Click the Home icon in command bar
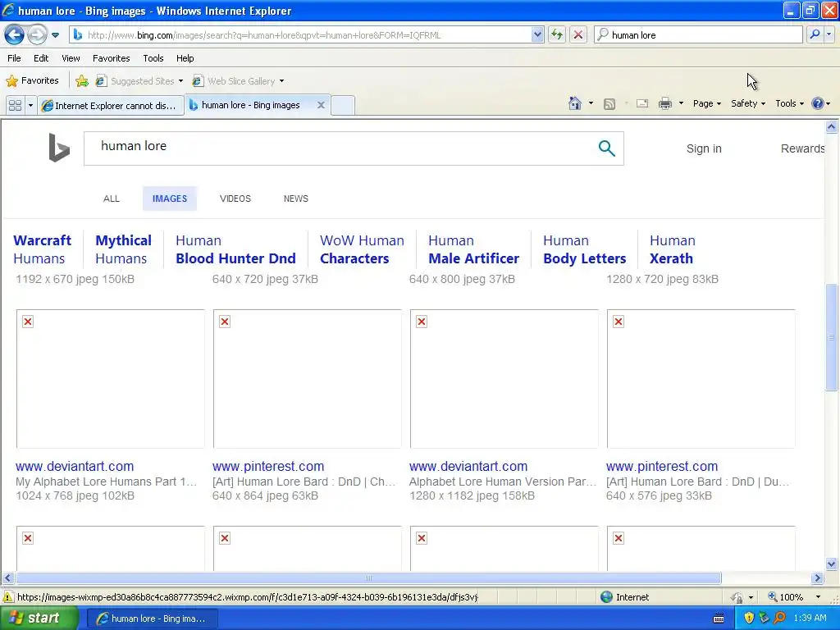This screenshot has height=630, width=840. click(575, 103)
